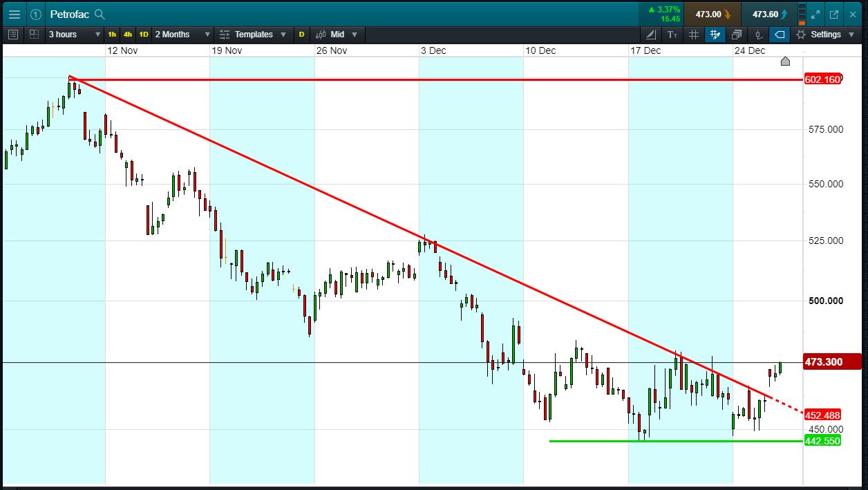Search for an instrument with the magnifier
This screenshot has width=868, height=490.
100,14
